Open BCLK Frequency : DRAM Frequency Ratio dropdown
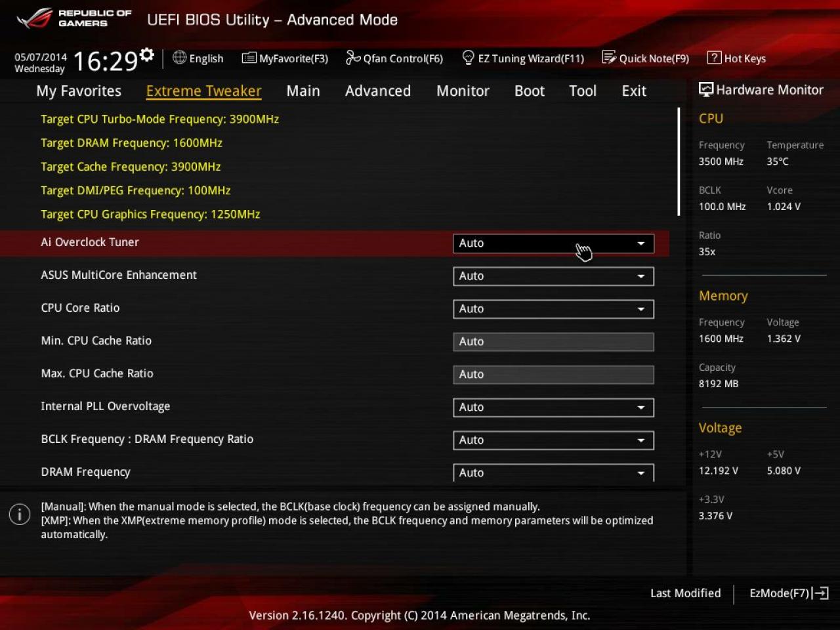This screenshot has height=630, width=840. point(553,440)
